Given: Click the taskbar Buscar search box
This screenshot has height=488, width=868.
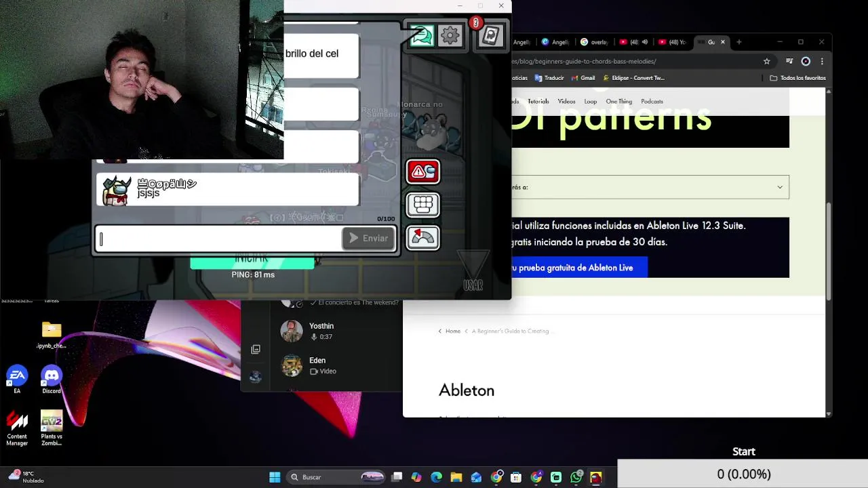Looking at the screenshot, I should [x=335, y=477].
